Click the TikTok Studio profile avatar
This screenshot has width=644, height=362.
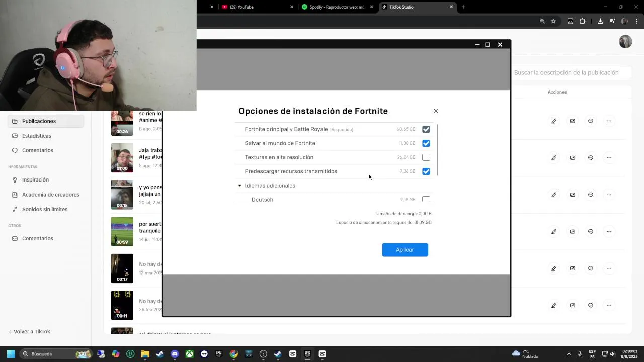[625, 42]
